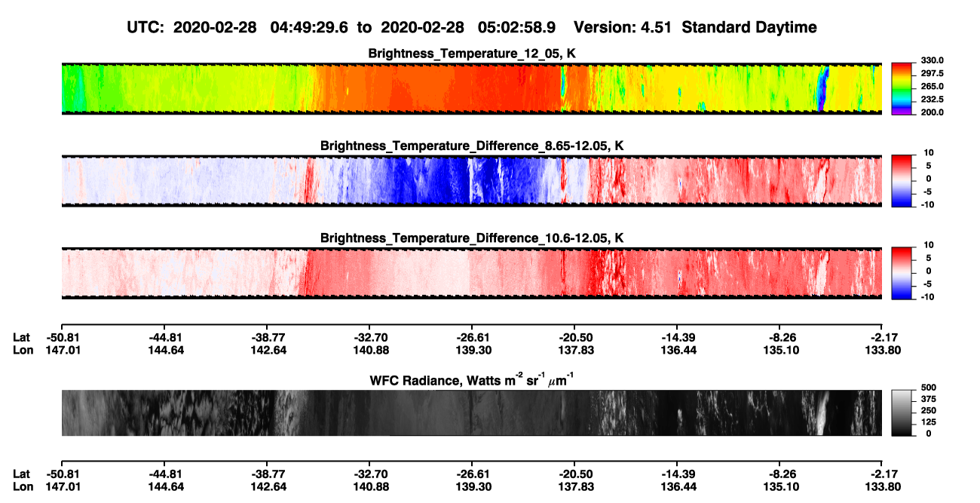Viewport: 980px width, 503px height.
Task: Select the Brightness_Temperature_12_05 image strip
Action: (471, 89)
